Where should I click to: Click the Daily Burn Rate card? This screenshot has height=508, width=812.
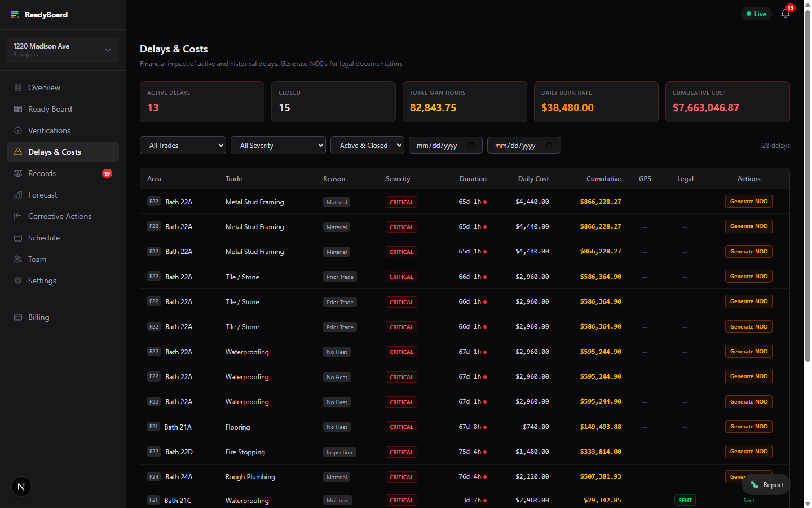coord(596,102)
